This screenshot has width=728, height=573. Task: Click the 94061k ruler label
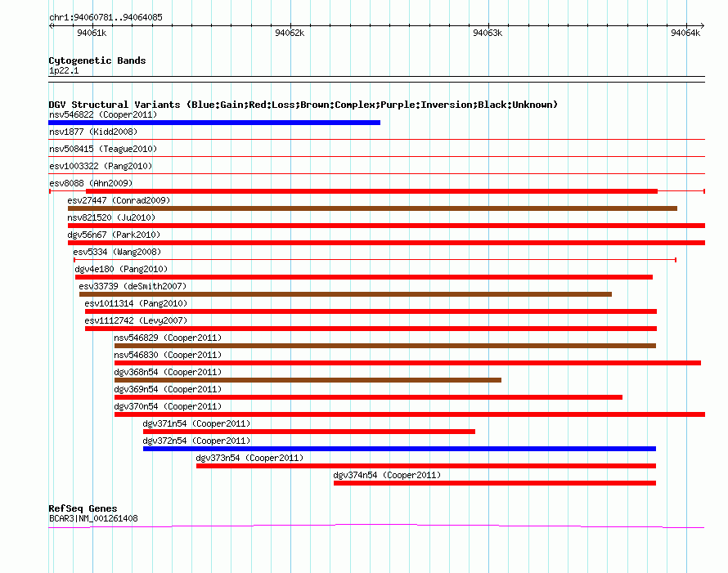tap(92, 33)
